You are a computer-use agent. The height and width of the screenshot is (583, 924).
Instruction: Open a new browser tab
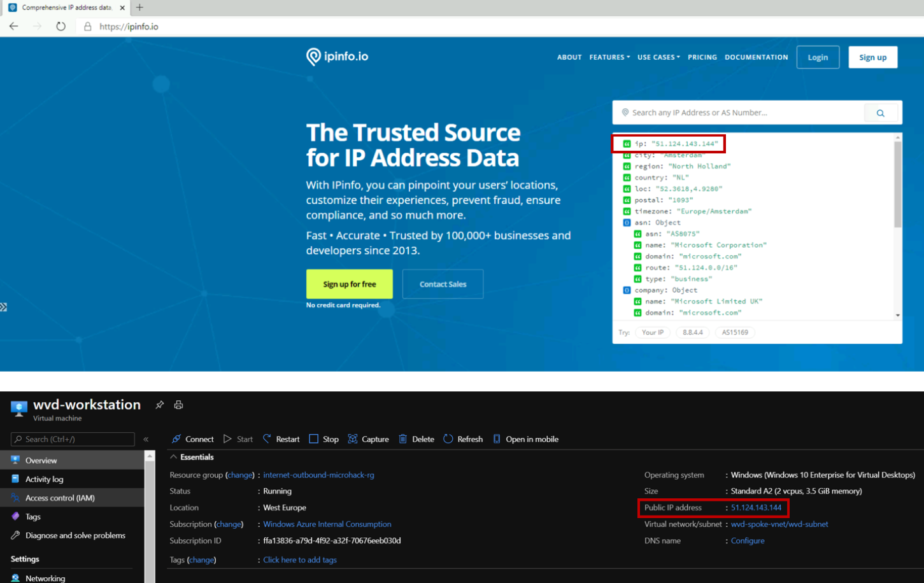pos(139,8)
